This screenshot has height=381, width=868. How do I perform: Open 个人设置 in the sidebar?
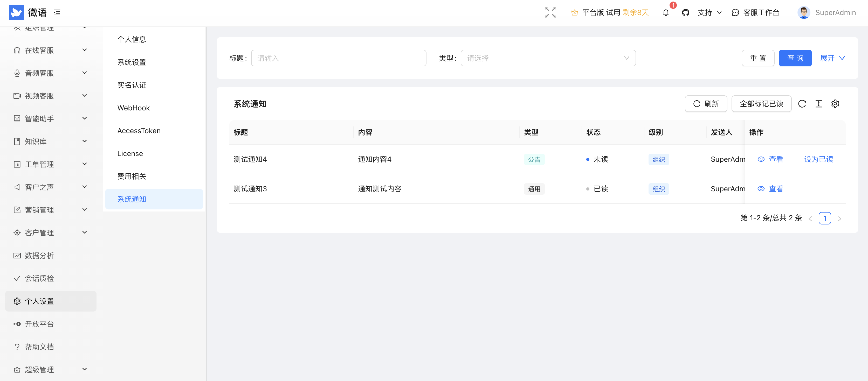click(x=51, y=301)
